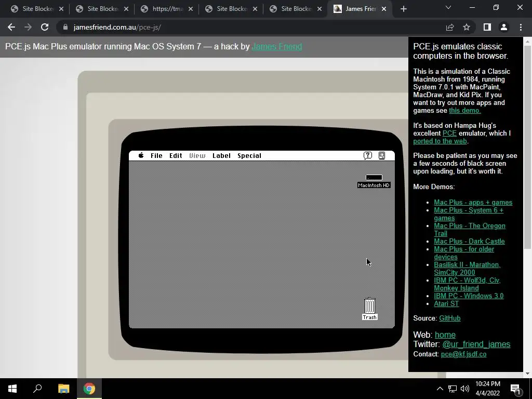Open the Chrome side panel icon
Image resolution: width=532 pixels, height=399 pixels.
click(487, 27)
